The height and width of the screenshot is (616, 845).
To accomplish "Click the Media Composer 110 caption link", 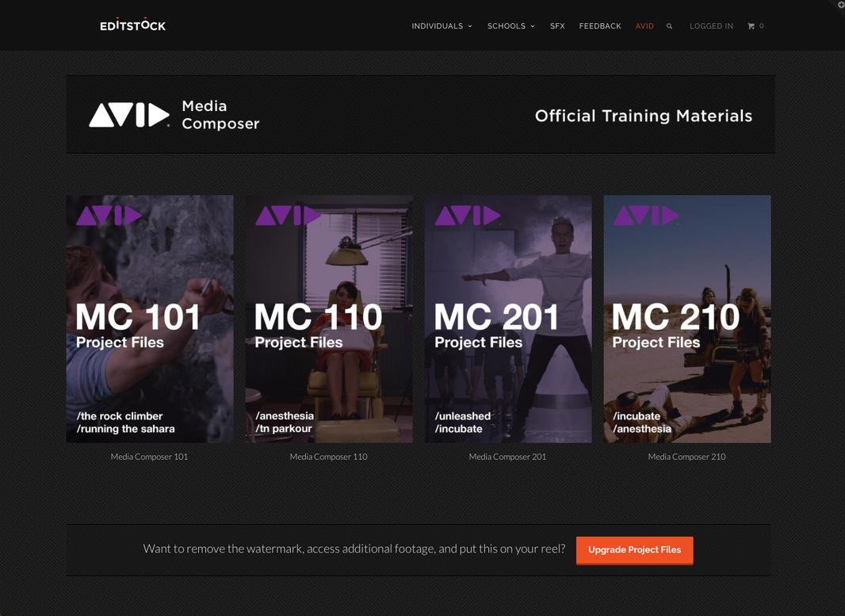I will pos(329,457).
